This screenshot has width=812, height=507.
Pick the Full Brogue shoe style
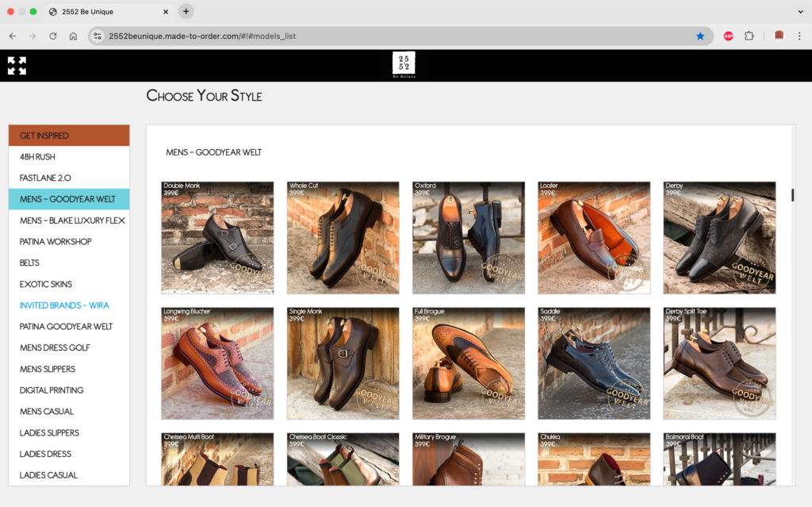pos(469,363)
